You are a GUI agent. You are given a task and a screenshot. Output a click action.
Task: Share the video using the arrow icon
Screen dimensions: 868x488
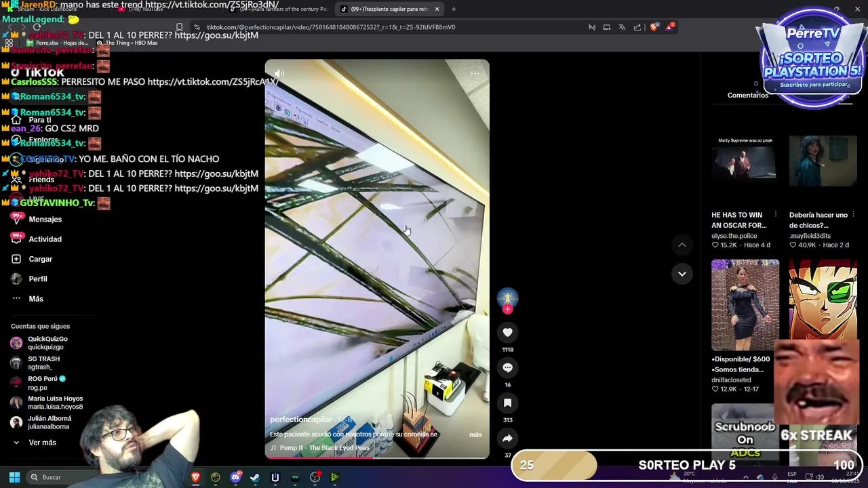point(507,439)
